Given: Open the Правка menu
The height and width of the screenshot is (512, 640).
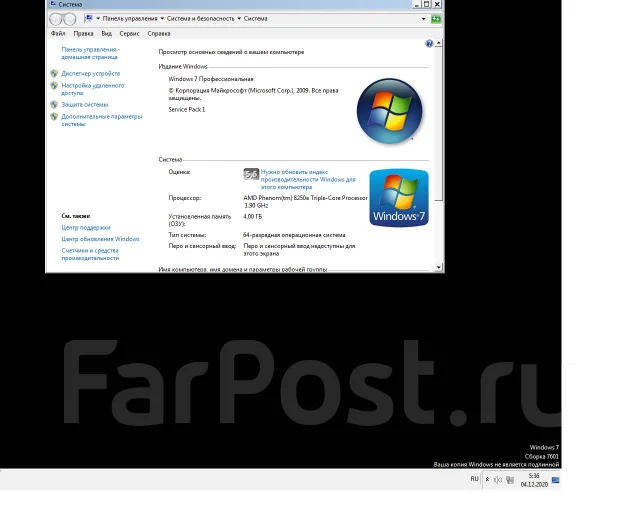Looking at the screenshot, I should 83,33.
